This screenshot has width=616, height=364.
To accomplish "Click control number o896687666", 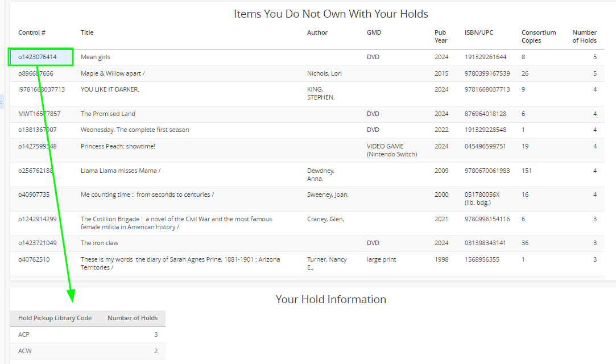I will [35, 73].
